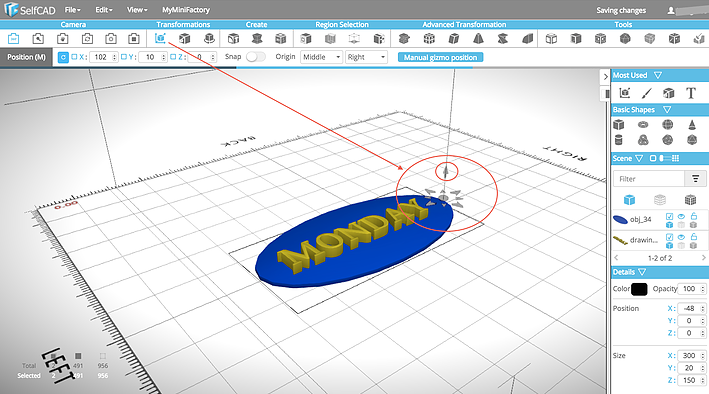This screenshot has height=394, width=709.
Task: Toggle the lock on obj_34
Action: tap(694, 216)
